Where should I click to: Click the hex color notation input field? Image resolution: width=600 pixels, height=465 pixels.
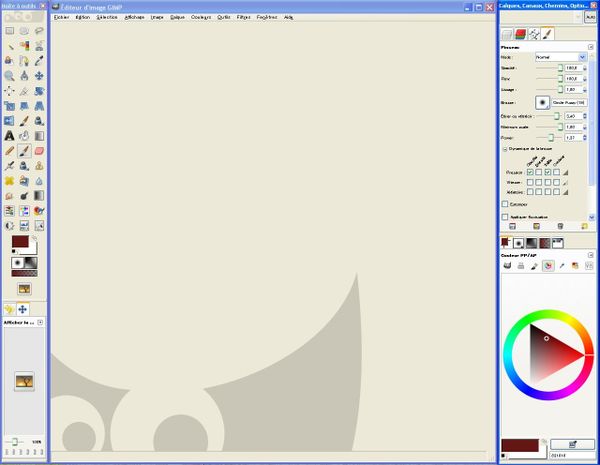click(572, 456)
